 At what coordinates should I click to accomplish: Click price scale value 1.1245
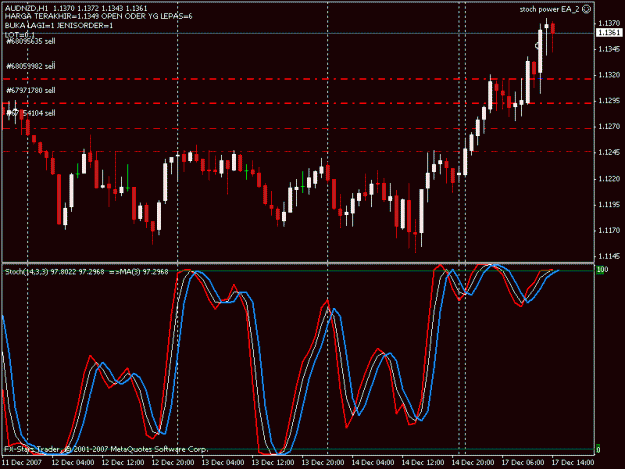tap(609, 153)
